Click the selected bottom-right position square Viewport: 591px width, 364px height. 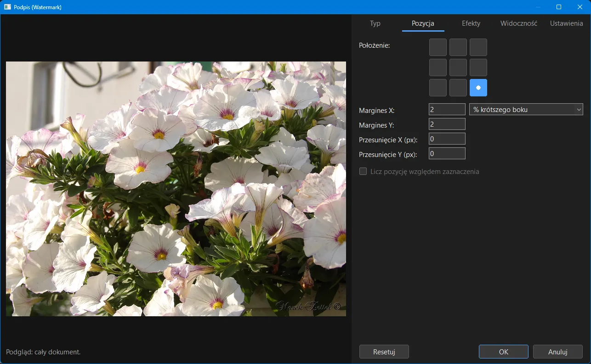pos(478,88)
